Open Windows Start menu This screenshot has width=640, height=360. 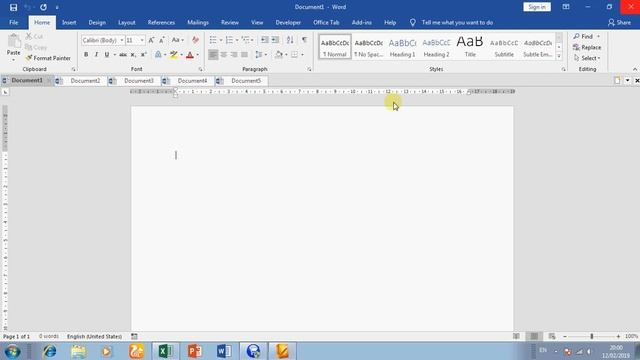coord(12,351)
